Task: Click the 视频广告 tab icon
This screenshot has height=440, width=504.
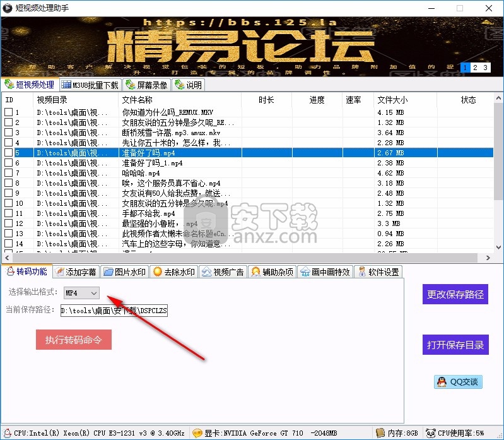Action: pos(206,272)
